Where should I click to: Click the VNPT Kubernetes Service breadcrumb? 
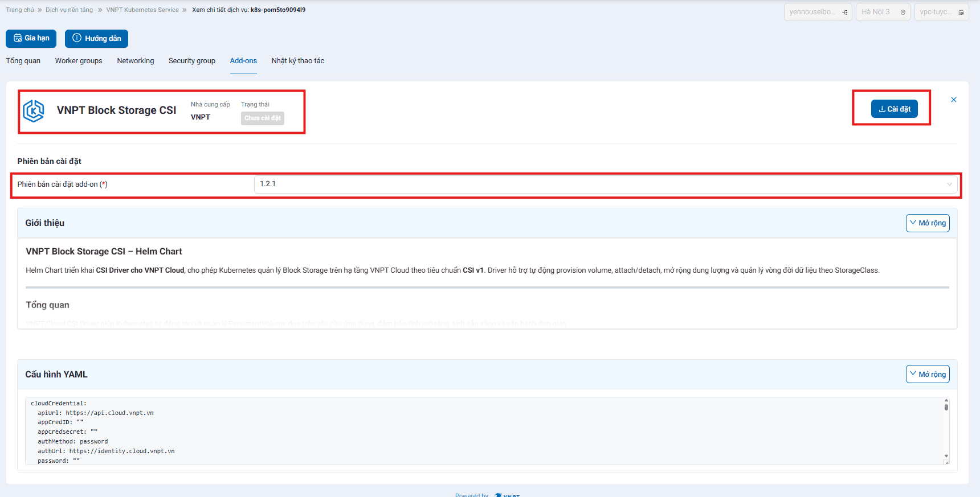pyautogui.click(x=142, y=10)
